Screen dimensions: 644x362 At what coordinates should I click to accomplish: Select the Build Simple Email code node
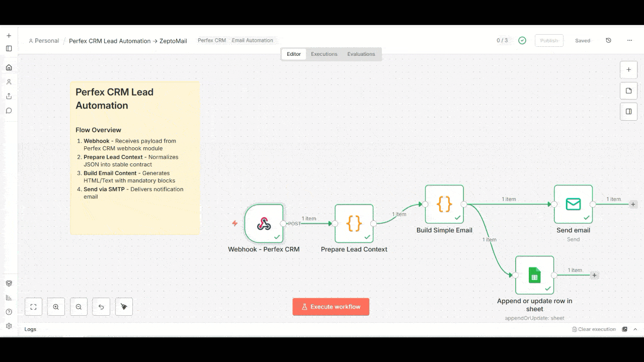pos(444,204)
